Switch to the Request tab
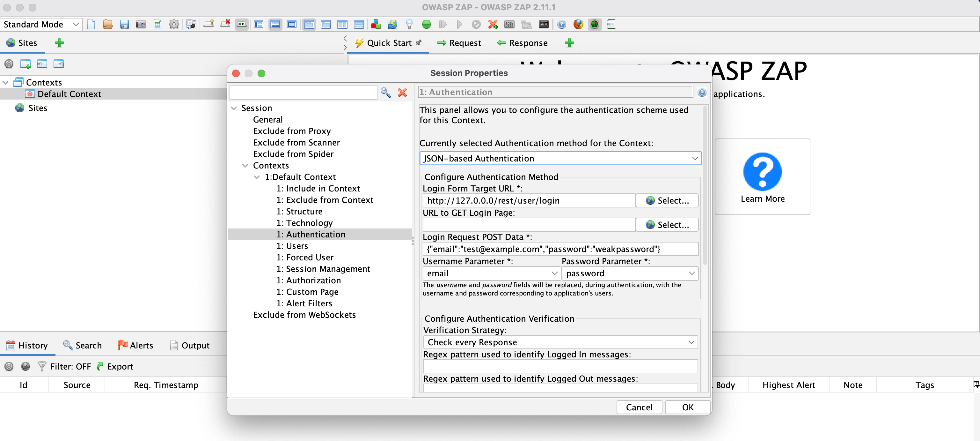The width and height of the screenshot is (980, 441). coord(459,43)
